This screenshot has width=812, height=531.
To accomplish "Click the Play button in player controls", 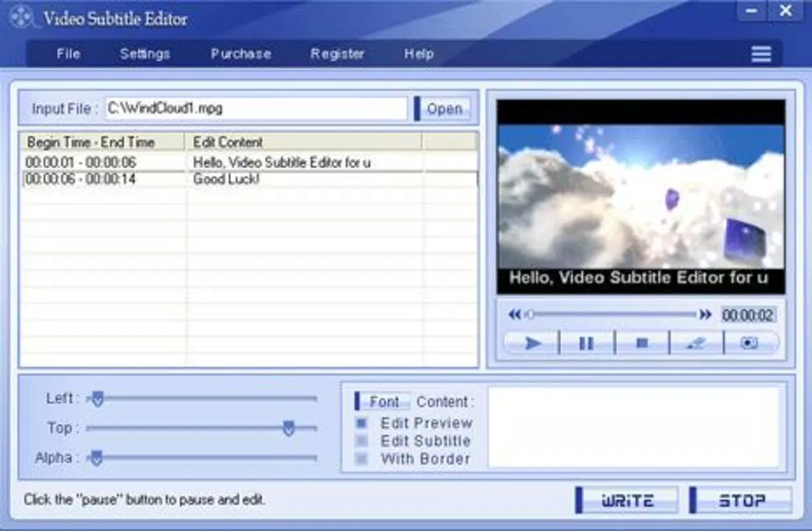I will click(x=533, y=343).
